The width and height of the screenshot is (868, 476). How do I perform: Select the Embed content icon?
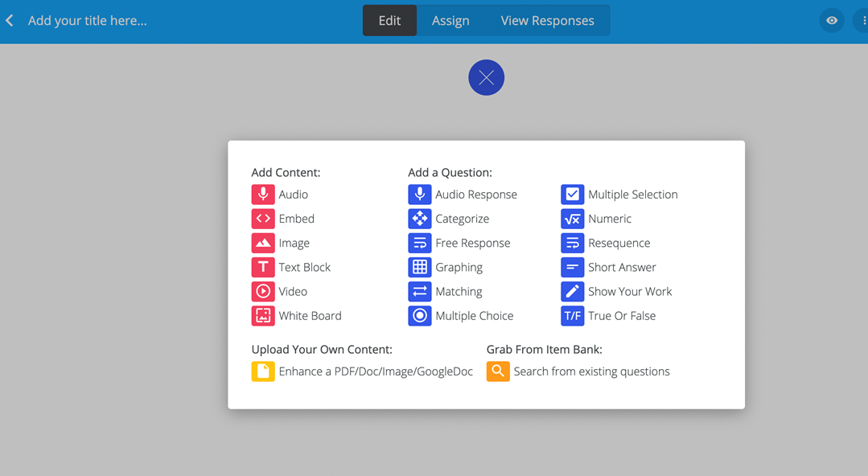[263, 219]
